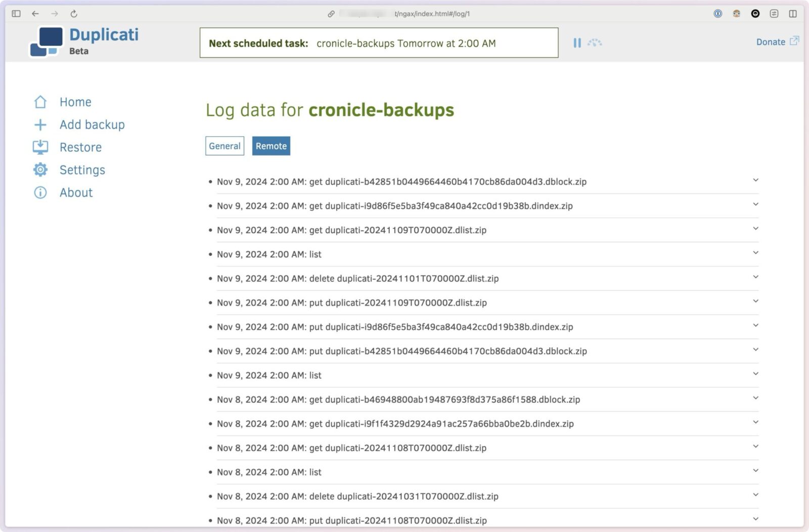The width and height of the screenshot is (809, 532).
Task: Select the Remote log tab
Action: pyautogui.click(x=271, y=146)
